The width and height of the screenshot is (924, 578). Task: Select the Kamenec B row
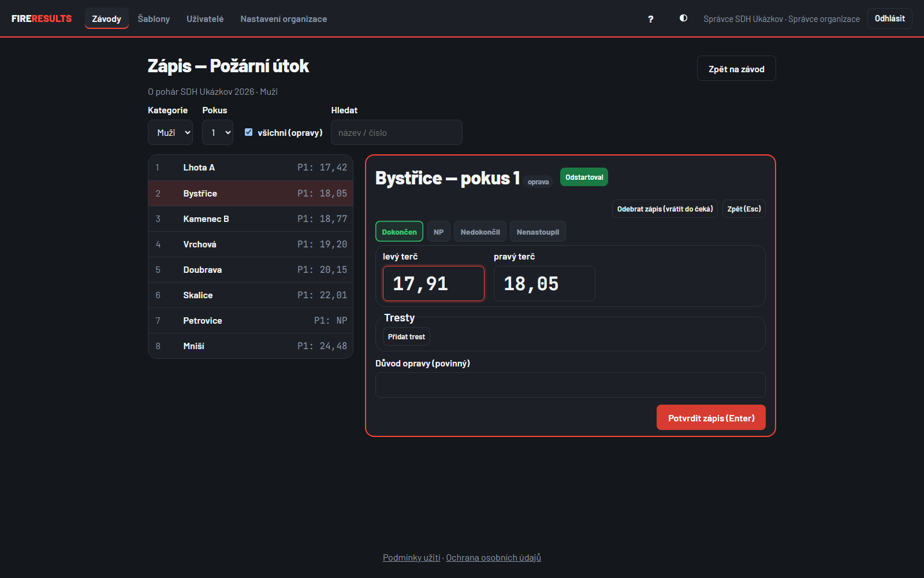[x=251, y=218]
